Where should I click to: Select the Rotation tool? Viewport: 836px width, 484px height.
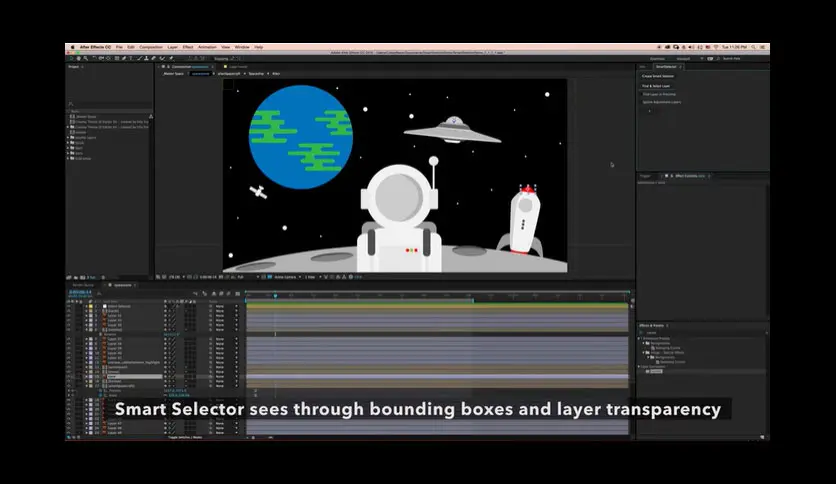(x=94, y=59)
